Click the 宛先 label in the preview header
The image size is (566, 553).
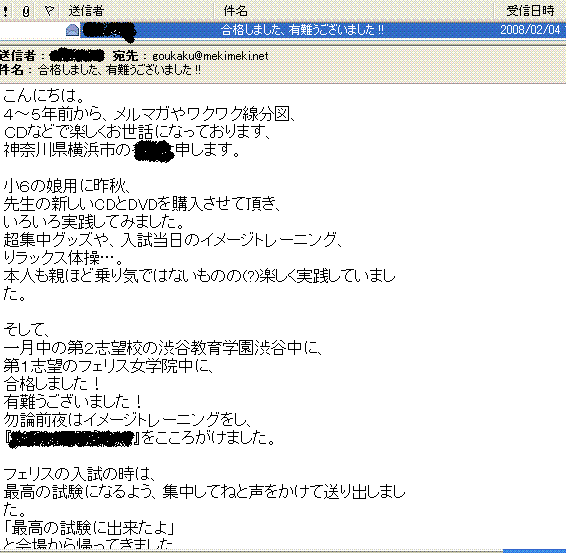pos(125,56)
